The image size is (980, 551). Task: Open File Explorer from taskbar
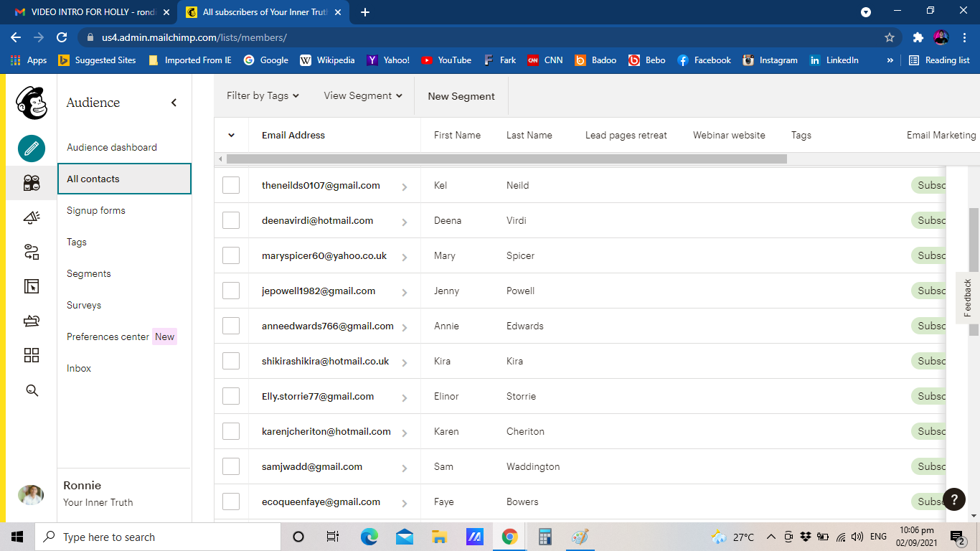pyautogui.click(x=440, y=537)
